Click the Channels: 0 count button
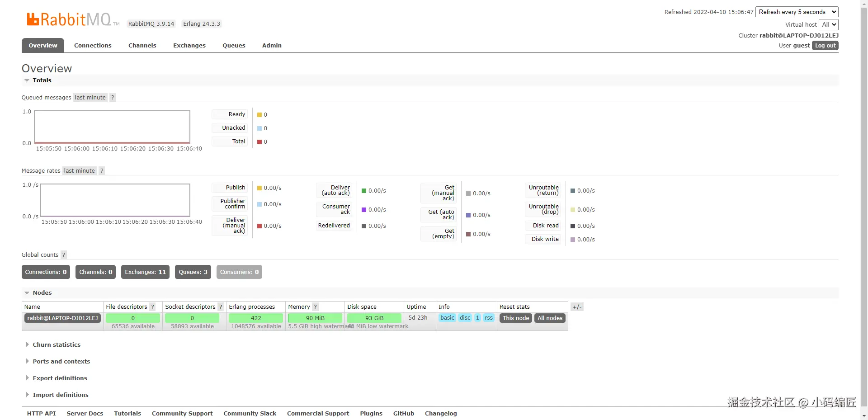 (96, 272)
